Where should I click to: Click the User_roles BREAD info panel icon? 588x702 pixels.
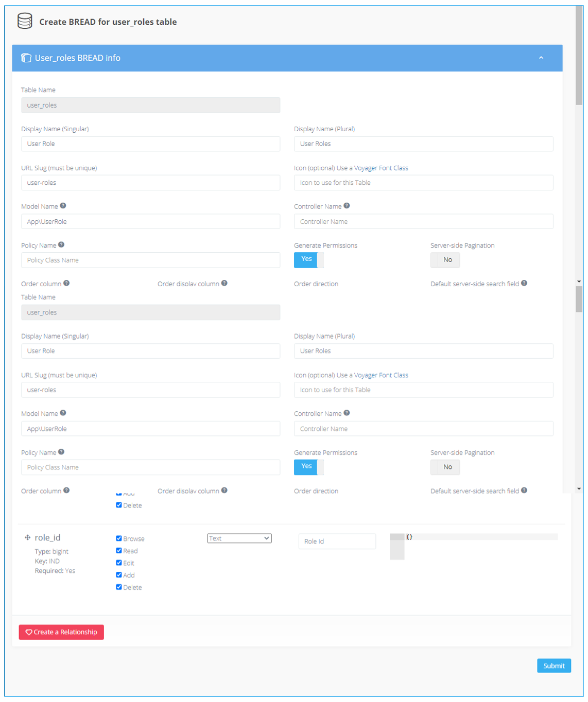[x=26, y=58]
